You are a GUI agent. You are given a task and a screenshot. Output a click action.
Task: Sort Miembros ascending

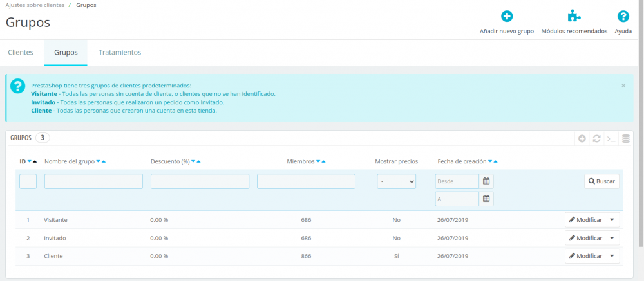[324, 161]
